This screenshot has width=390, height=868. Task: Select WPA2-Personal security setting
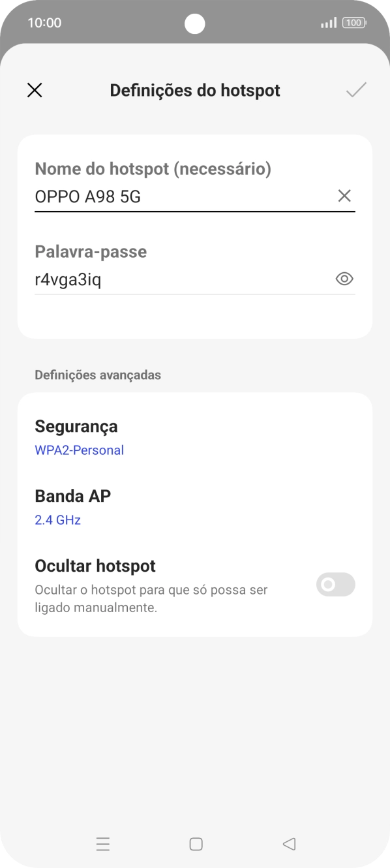tap(80, 450)
